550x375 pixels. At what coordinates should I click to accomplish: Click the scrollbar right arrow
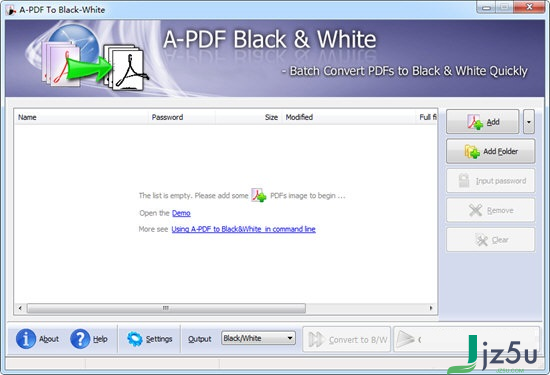[431, 308]
